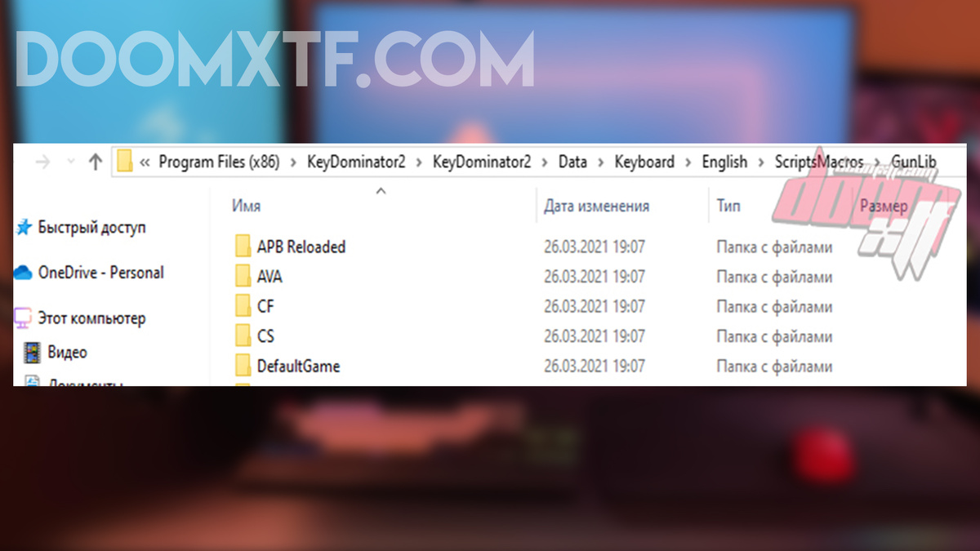980x551 pixels.
Task: Click type cell of CS row
Action: (774, 336)
